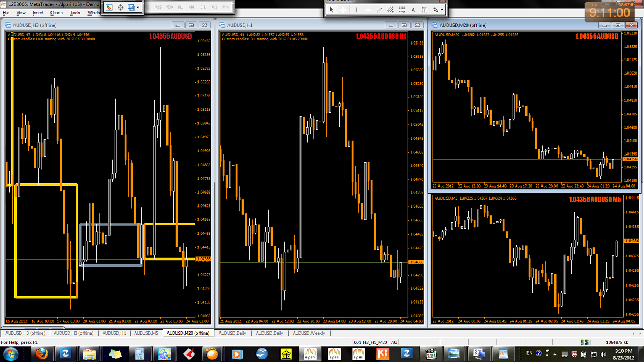Image resolution: width=644 pixels, height=362 pixels.
Task: Open the orange K taskbar app
Action: [x=383, y=353]
